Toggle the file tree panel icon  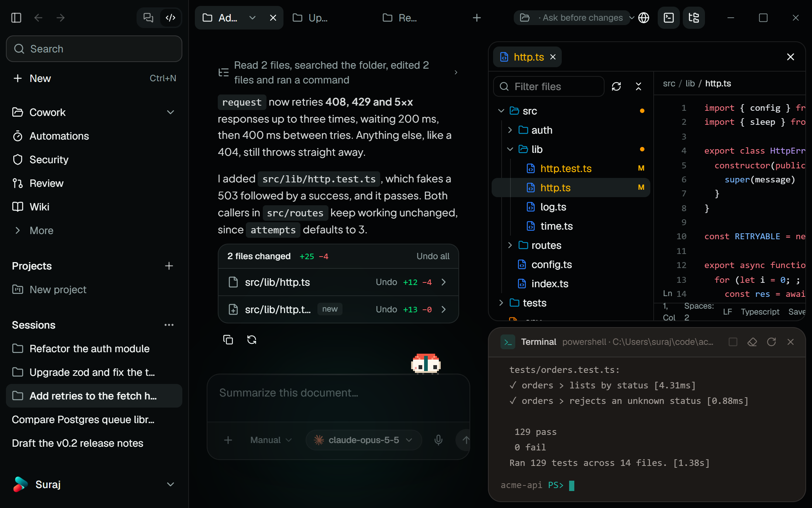coord(694,18)
